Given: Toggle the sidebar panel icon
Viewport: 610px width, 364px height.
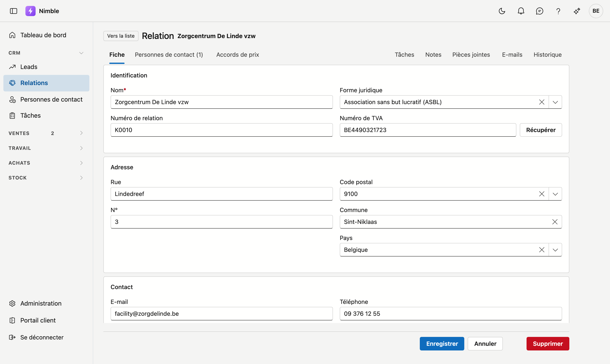Looking at the screenshot, I should (x=14, y=11).
